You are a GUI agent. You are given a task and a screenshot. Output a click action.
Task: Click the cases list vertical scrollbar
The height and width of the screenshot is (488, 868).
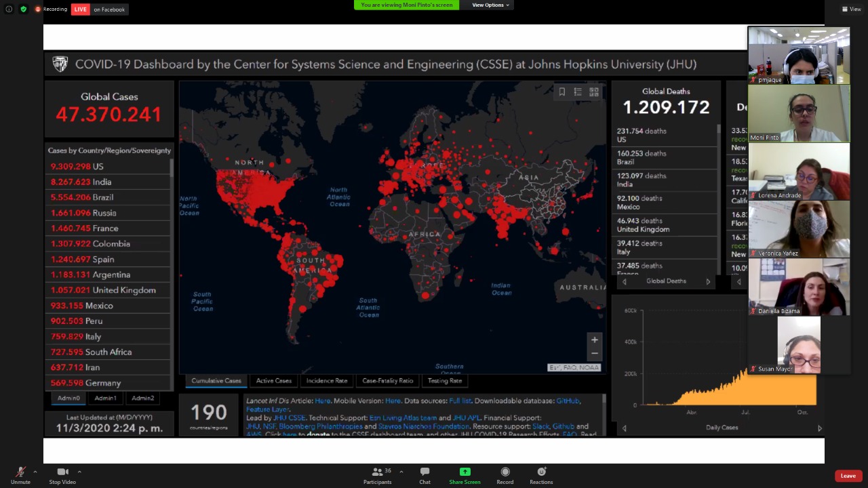(172, 274)
